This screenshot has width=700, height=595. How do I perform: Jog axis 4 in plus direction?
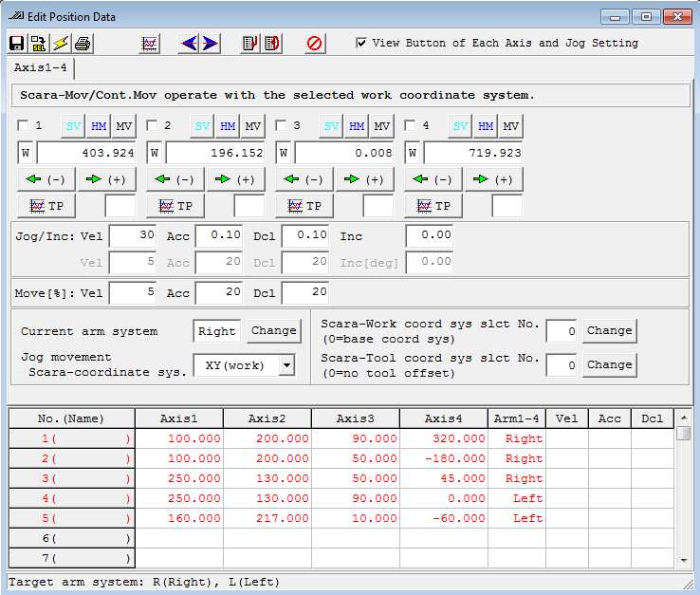pos(494,179)
